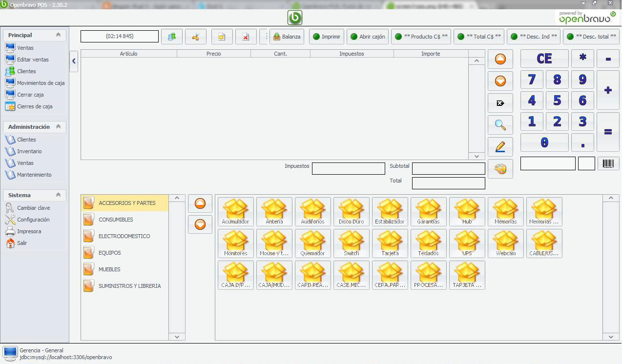
Task: Collapse the Administración panel section
Action: [x=58, y=127]
